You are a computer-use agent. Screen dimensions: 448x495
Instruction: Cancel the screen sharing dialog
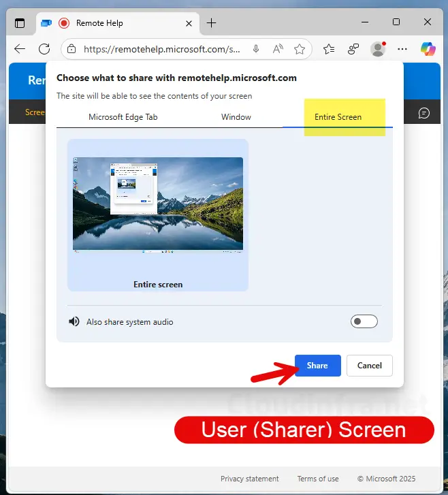[369, 366]
